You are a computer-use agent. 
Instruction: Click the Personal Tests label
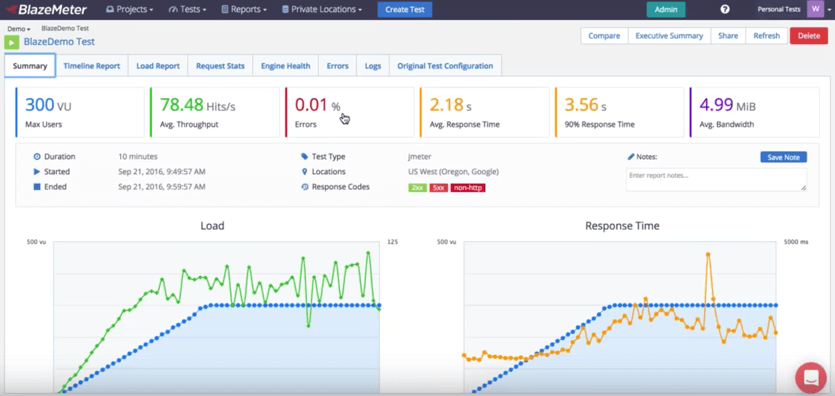[x=779, y=9]
